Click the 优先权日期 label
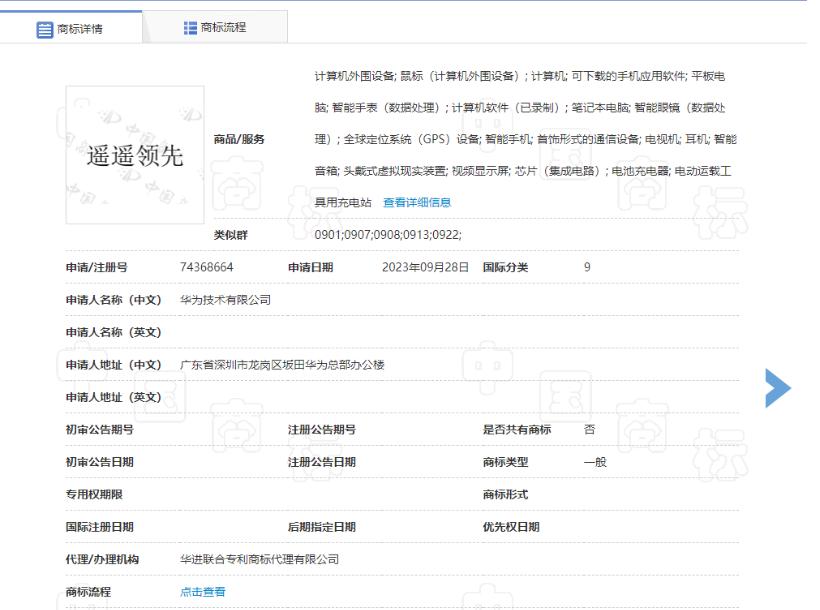 tap(511, 527)
